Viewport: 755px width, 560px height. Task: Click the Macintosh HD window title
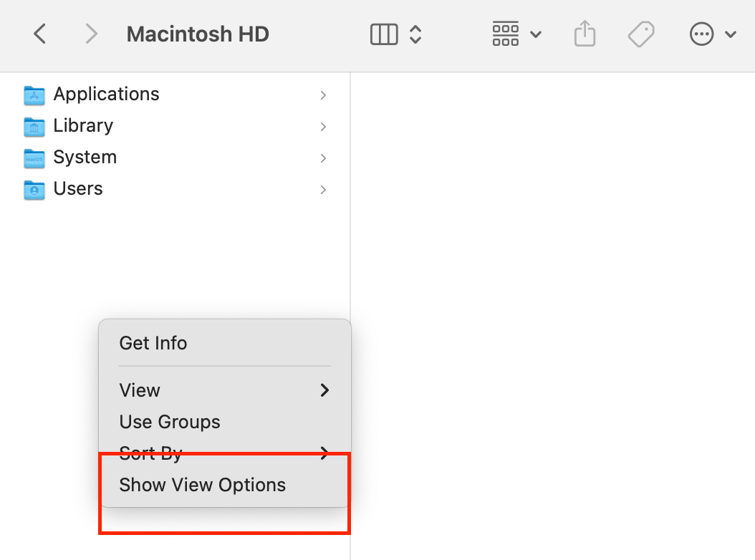(x=198, y=34)
